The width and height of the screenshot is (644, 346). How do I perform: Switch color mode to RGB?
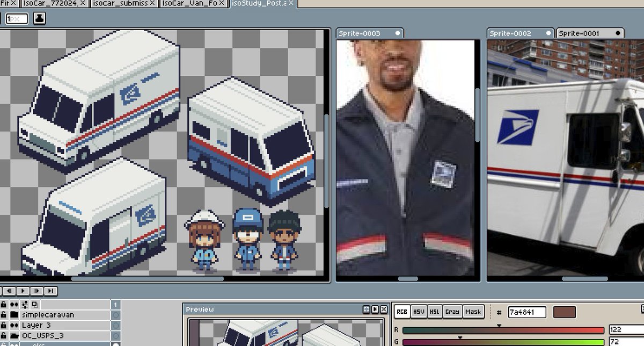[402, 312]
